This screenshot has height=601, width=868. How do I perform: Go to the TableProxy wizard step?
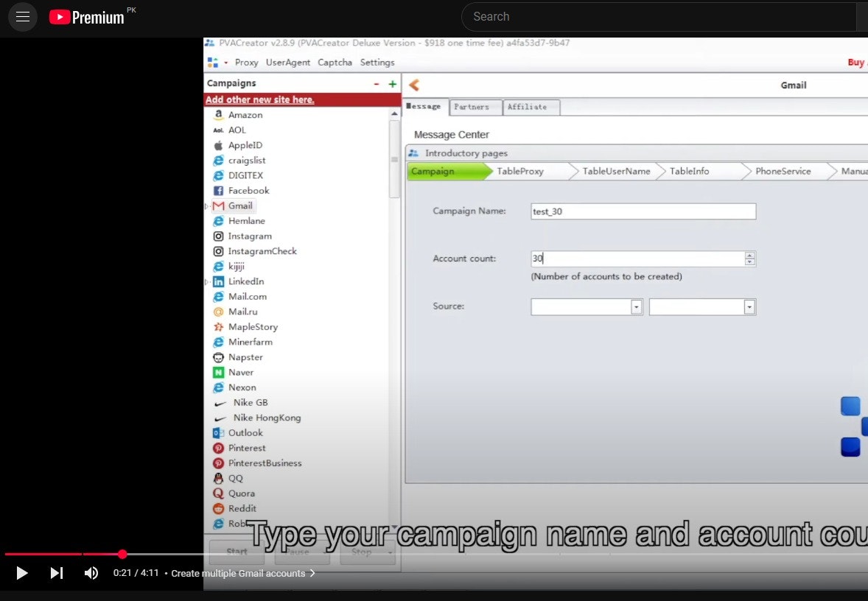[x=520, y=172]
